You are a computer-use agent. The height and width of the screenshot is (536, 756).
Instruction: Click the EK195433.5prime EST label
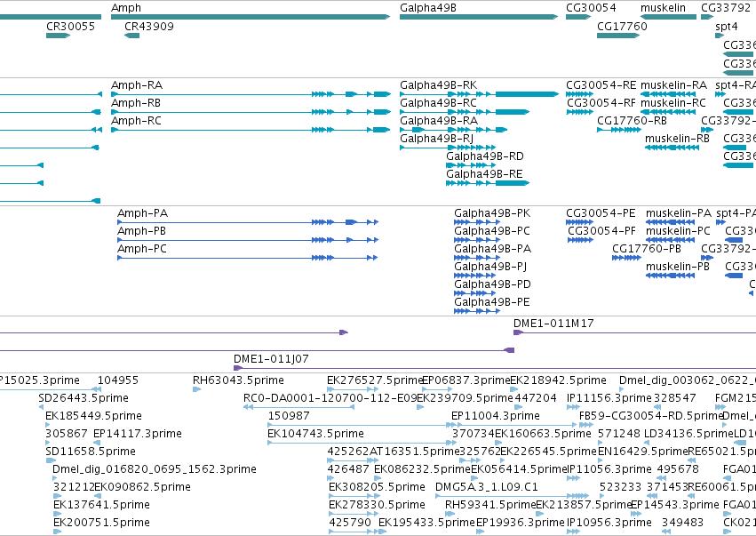click(426, 523)
